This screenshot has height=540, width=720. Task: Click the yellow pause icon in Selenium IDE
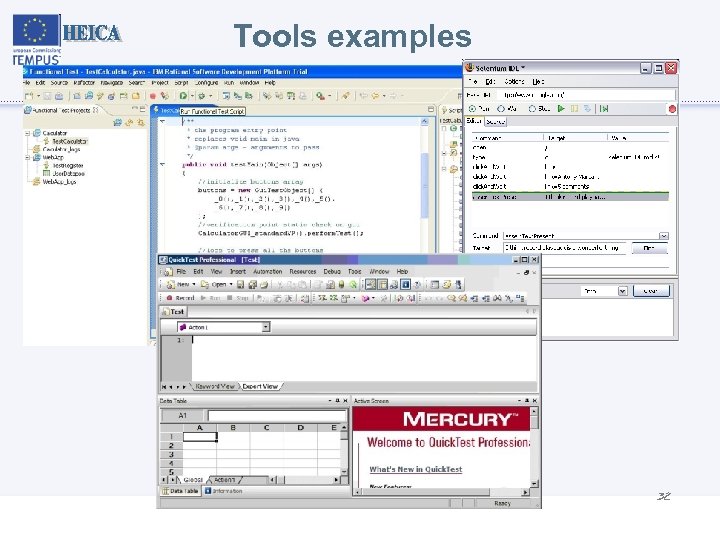pos(574,109)
